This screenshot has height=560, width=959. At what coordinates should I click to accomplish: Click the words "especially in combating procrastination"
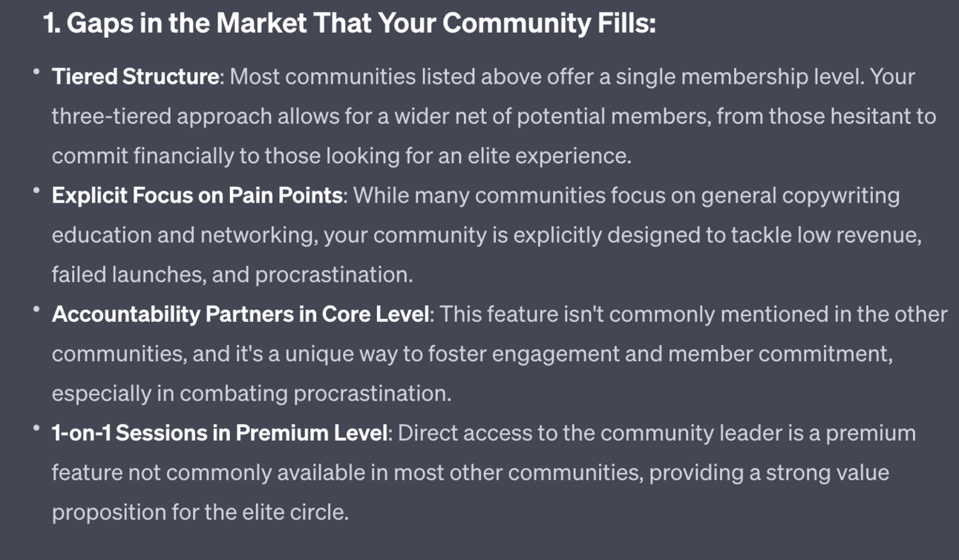pyautogui.click(x=251, y=393)
